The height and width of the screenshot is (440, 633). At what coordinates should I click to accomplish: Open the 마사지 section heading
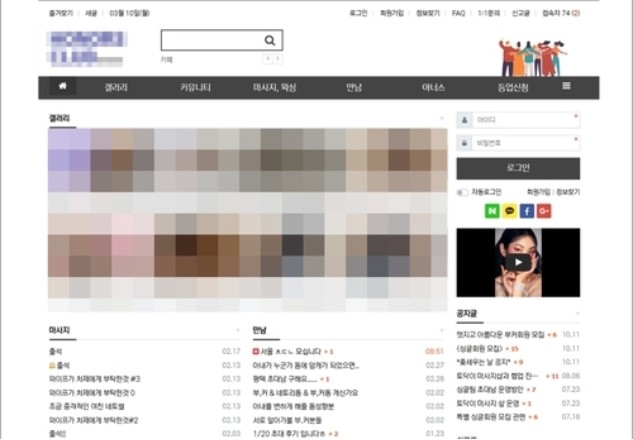(x=59, y=330)
